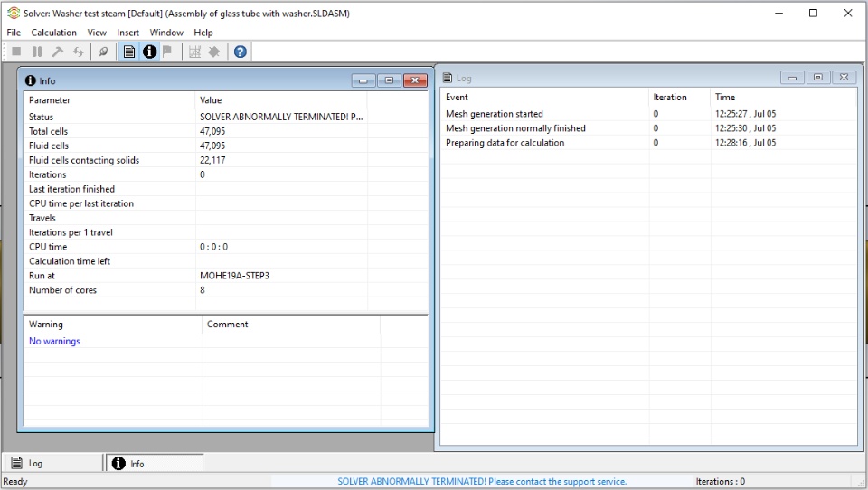Screen dimensions: 868x490
Task: Minimize the Log sub-window
Action: point(792,78)
